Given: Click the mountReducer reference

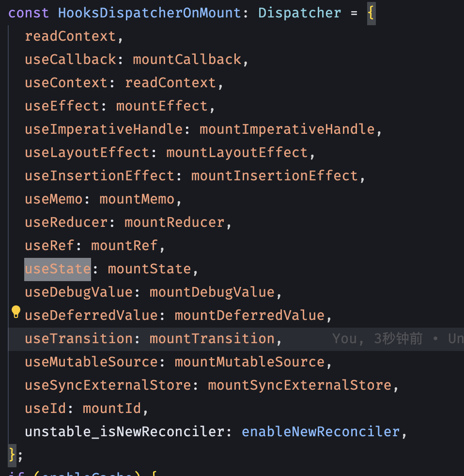Looking at the screenshot, I should (x=174, y=222).
